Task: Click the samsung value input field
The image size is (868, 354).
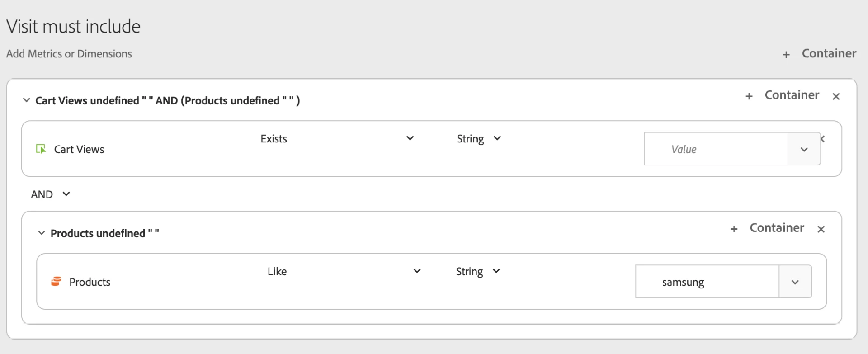Action: 707,282
